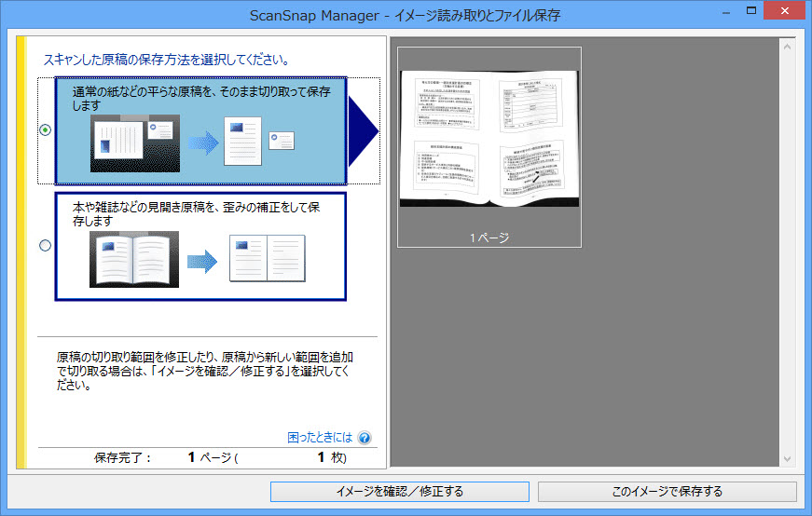Viewport: 812px width, 516px height.
Task: Choose flat paper crop-and-save option panel
Action: (200, 131)
